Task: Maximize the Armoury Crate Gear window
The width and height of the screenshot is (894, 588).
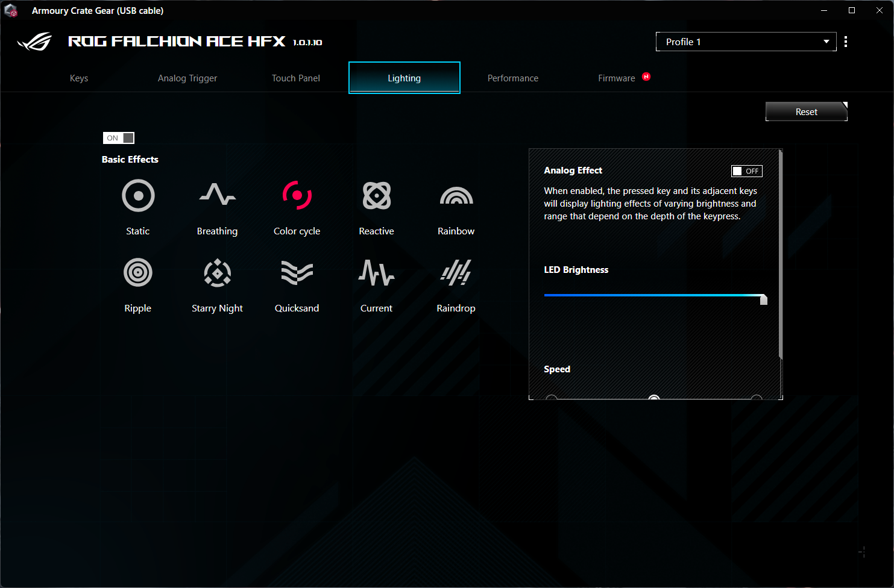Action: 852,10
